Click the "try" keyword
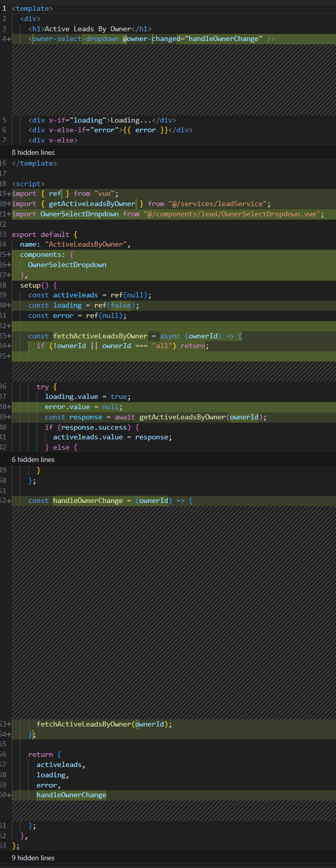The width and height of the screenshot is (336, 868). 43,387
